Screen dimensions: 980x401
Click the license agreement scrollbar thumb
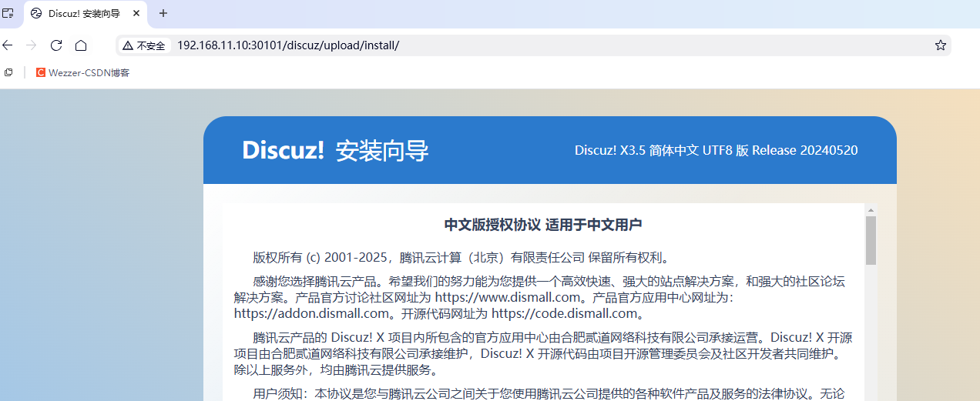pyautogui.click(x=871, y=240)
